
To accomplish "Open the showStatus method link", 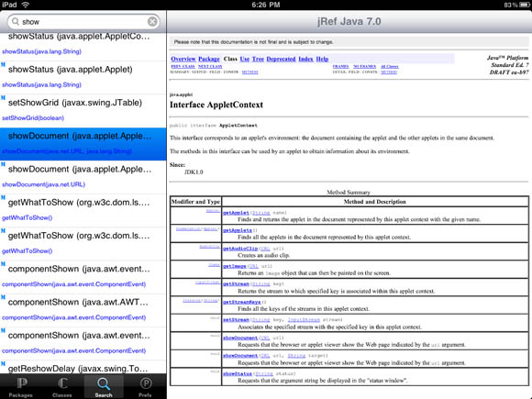I will pos(238,373).
